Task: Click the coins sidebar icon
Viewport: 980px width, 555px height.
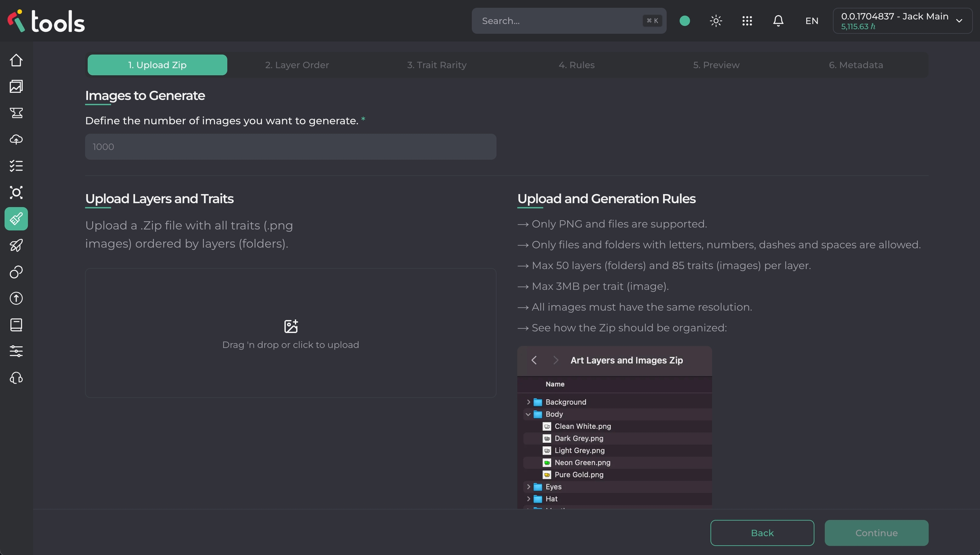Action: click(x=16, y=272)
